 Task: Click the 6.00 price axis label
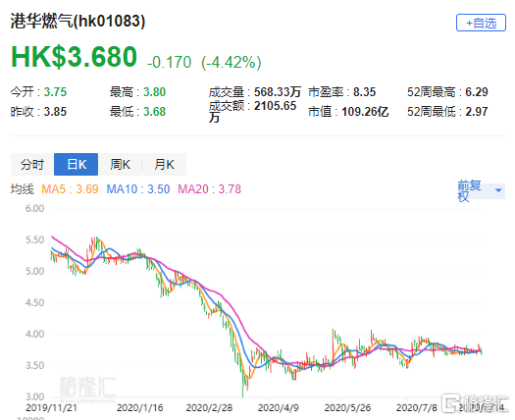click(x=34, y=209)
